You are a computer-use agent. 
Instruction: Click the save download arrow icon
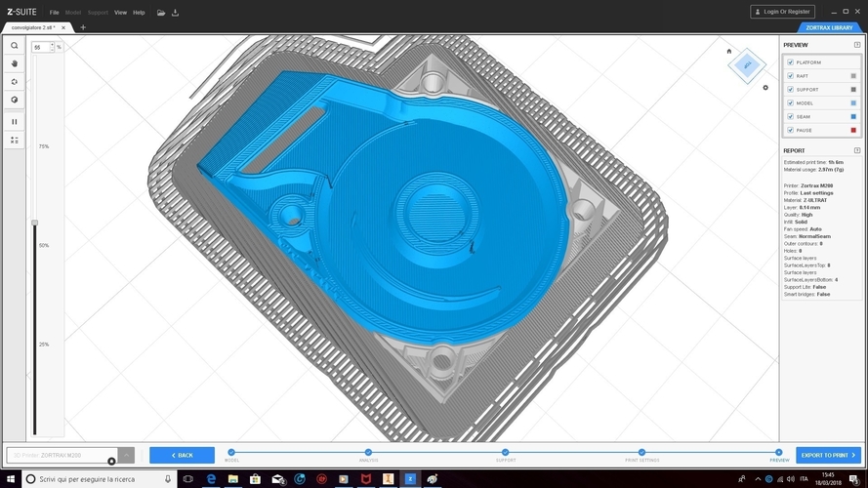coord(175,13)
